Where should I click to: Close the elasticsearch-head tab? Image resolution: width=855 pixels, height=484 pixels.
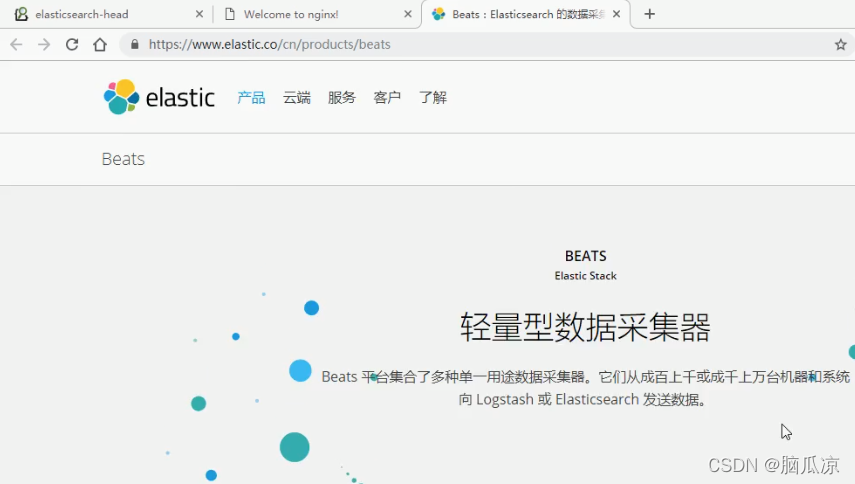click(x=200, y=14)
